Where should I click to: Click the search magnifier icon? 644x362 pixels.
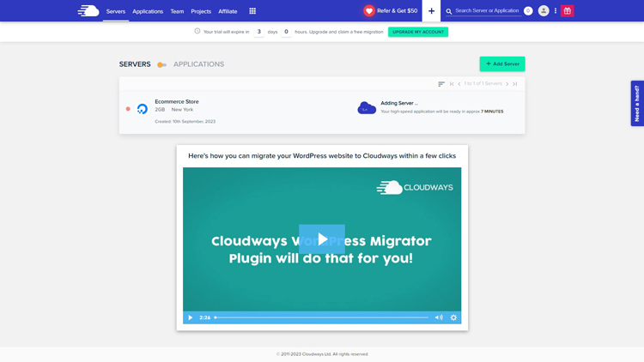click(x=449, y=11)
